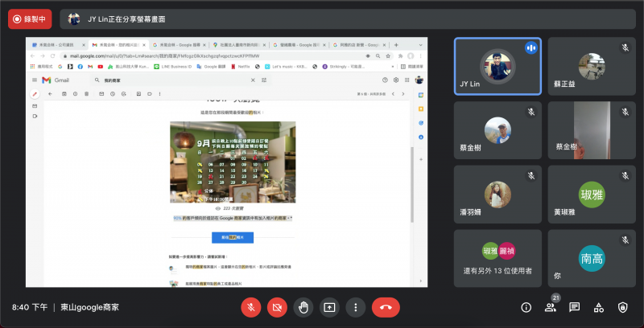Click the JY Lin presenting banner at top

point(348,19)
